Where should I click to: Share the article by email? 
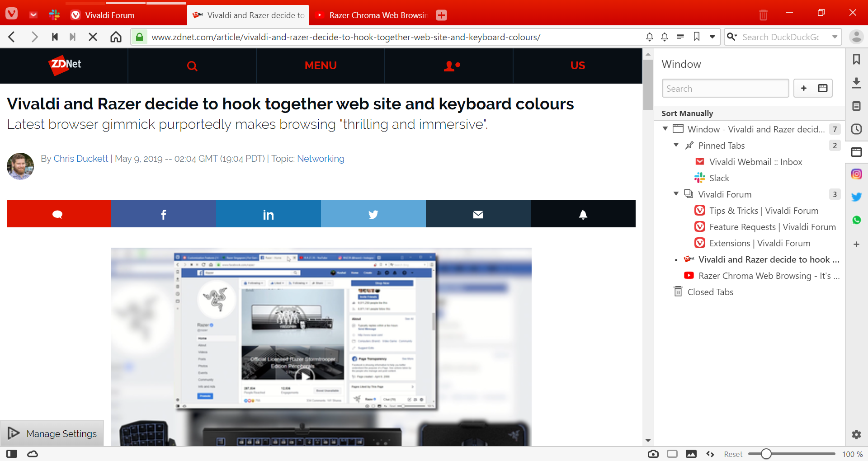coord(478,214)
